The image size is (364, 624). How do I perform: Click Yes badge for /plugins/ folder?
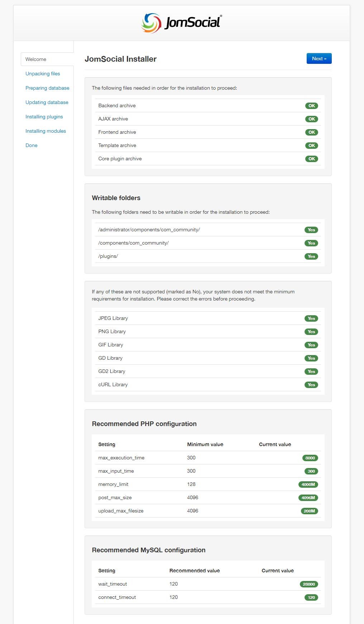pos(311,256)
